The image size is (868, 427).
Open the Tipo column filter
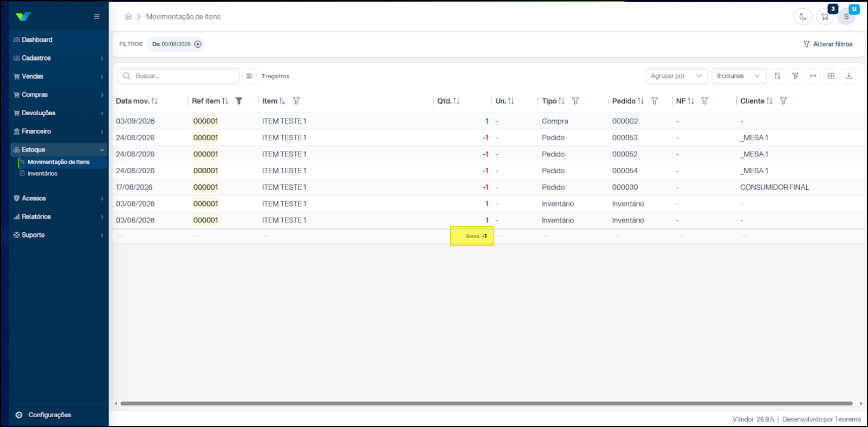tap(575, 101)
